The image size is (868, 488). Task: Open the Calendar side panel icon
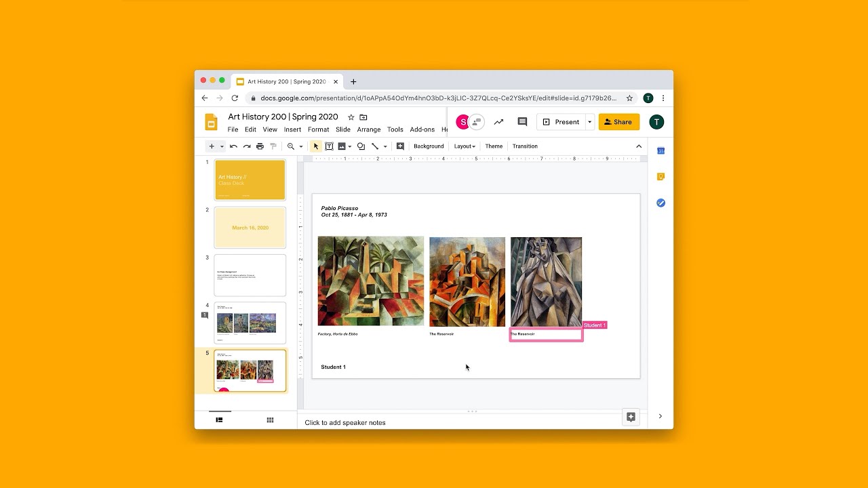coord(660,150)
